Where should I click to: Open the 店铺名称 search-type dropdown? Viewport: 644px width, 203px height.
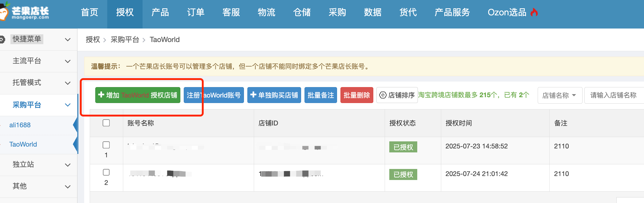point(560,95)
